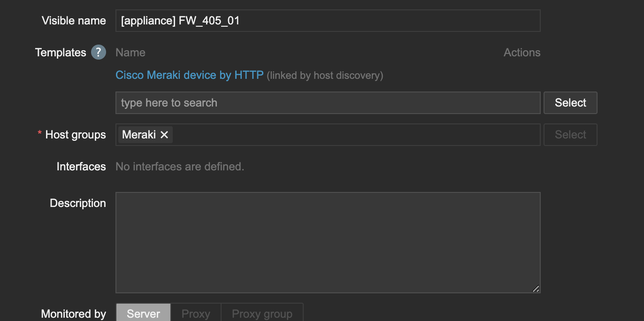Open the Cisco Meraki device by HTTP link
The image size is (644, 321).
pyautogui.click(x=189, y=75)
